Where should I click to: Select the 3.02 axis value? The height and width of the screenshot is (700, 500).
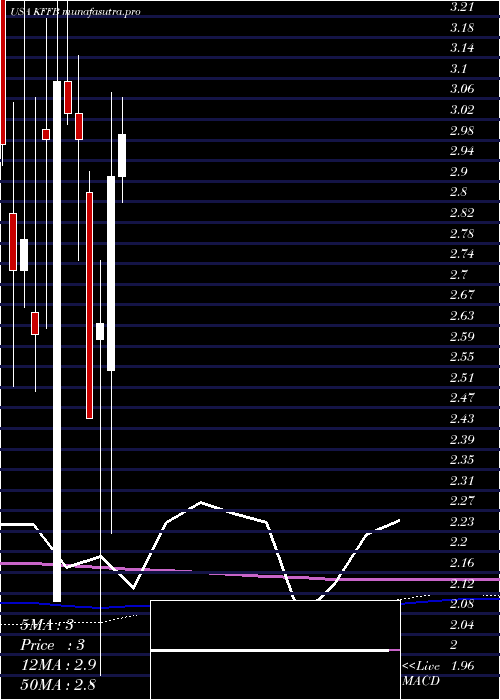[x=462, y=110]
